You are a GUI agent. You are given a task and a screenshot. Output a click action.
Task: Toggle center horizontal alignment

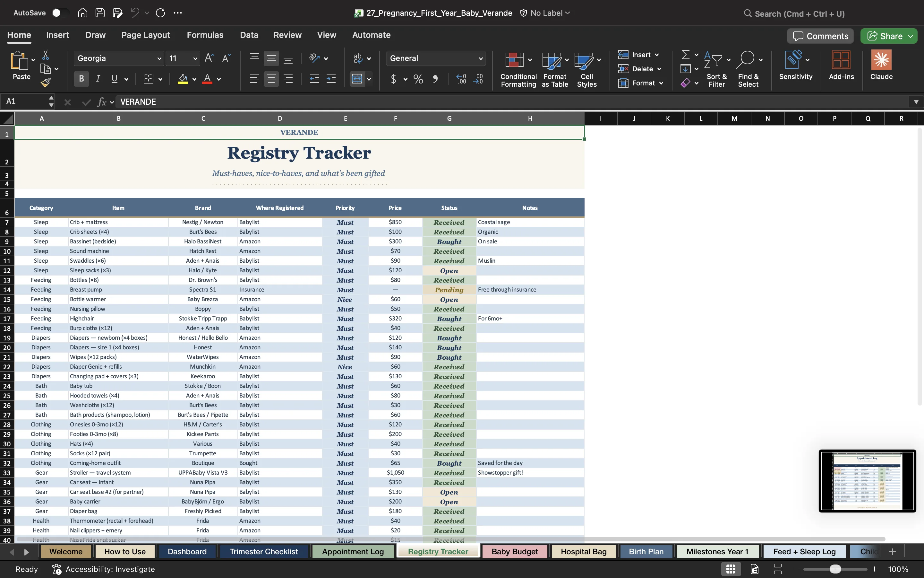(x=271, y=79)
